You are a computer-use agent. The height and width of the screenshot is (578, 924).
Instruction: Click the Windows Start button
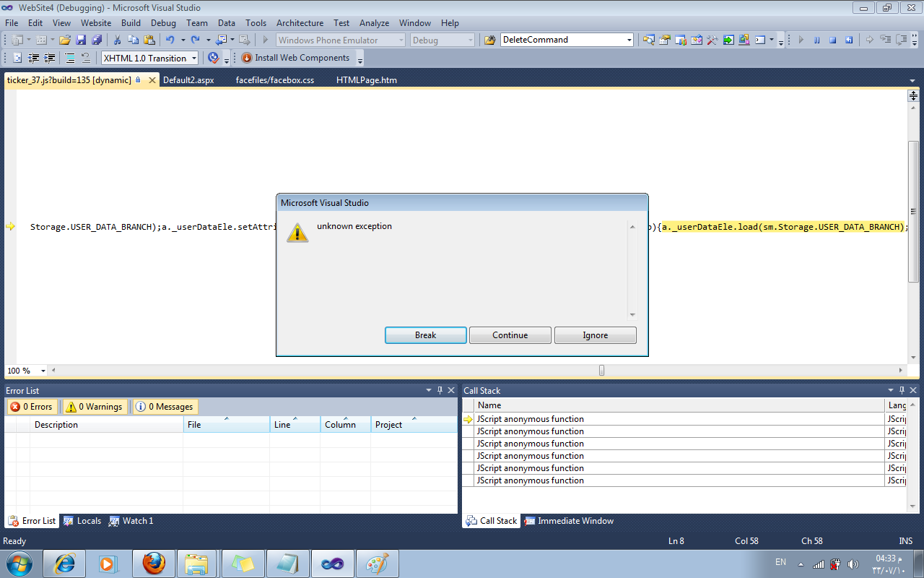[18, 564]
